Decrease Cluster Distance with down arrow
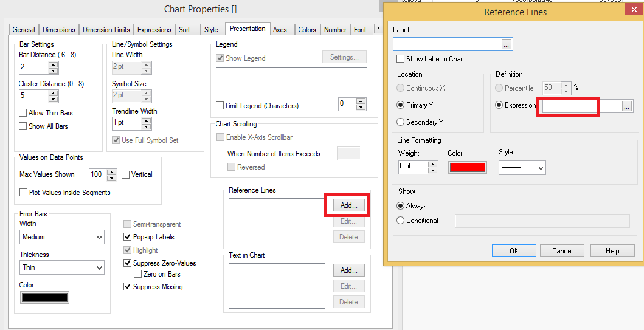The height and width of the screenshot is (330, 644). click(53, 98)
